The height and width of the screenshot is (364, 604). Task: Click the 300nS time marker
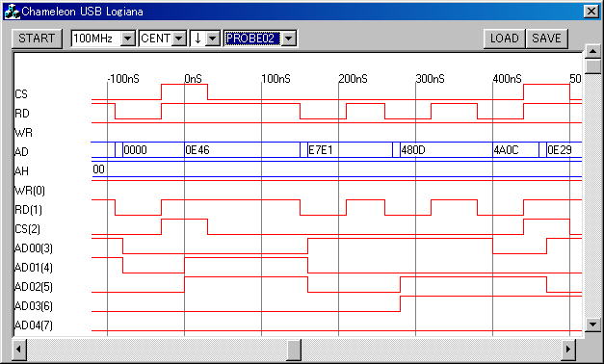(x=430, y=79)
